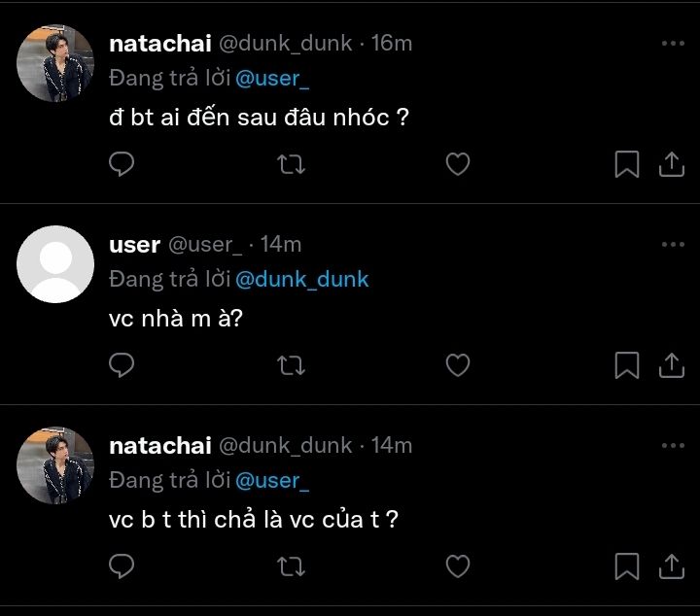Reply to the 'đ bt ai đến sau' tweet

click(x=122, y=164)
